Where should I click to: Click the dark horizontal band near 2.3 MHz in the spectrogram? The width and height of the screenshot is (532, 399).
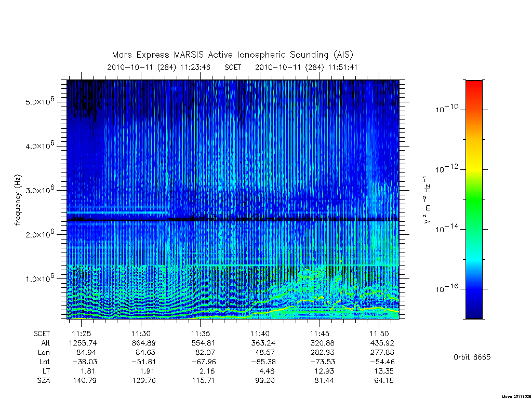(233, 220)
